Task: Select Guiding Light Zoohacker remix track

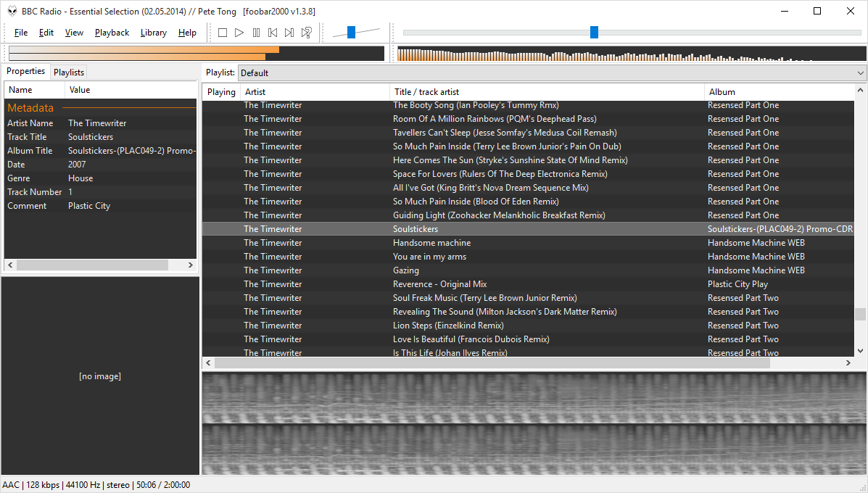Action: [x=528, y=215]
